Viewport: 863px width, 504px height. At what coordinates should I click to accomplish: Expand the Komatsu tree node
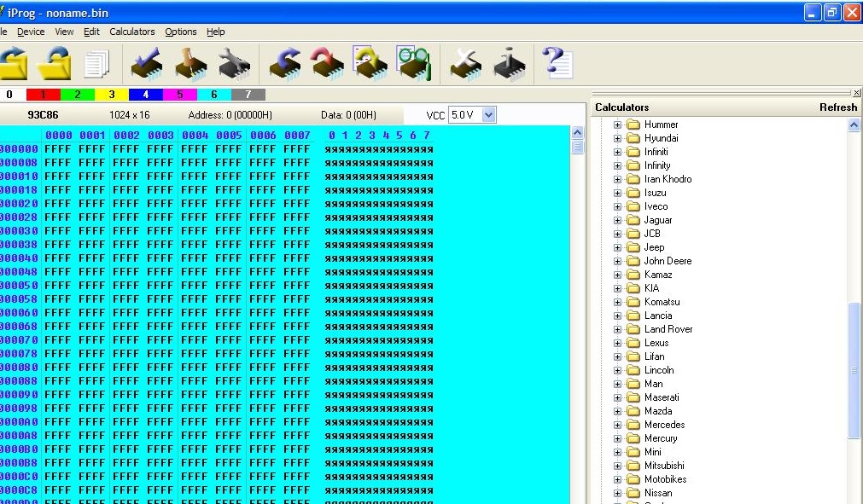(x=617, y=302)
